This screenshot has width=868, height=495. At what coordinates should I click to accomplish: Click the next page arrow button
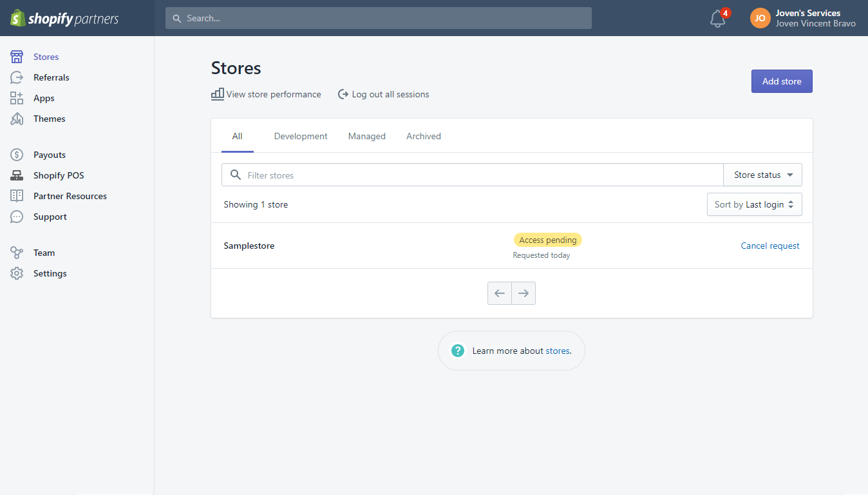pos(524,293)
